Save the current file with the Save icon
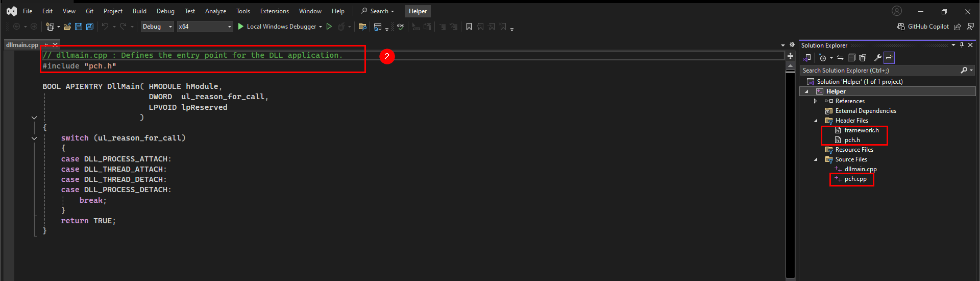Viewport: 980px width, 281px height. (x=79, y=27)
